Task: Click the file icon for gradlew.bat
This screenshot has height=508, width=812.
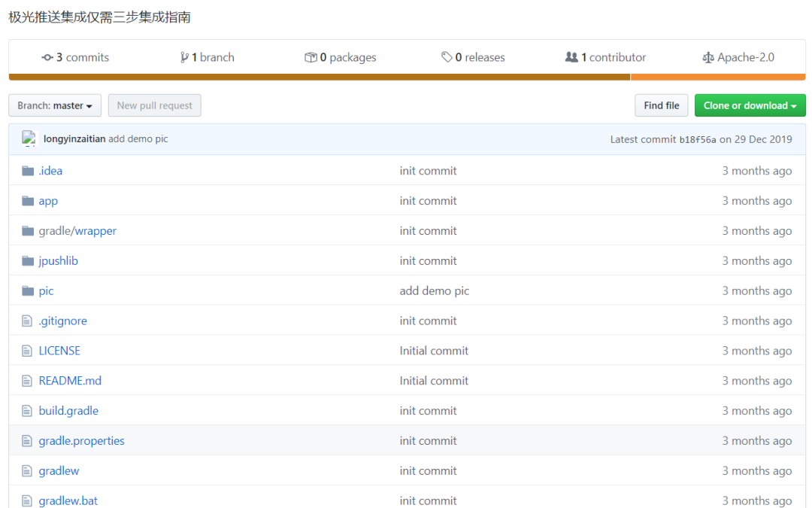Action: point(27,501)
